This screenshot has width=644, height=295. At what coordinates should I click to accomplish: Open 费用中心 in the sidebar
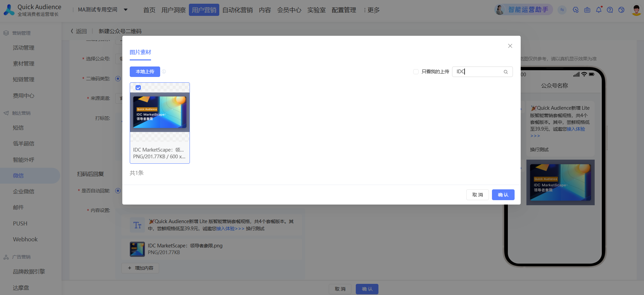[x=24, y=96]
